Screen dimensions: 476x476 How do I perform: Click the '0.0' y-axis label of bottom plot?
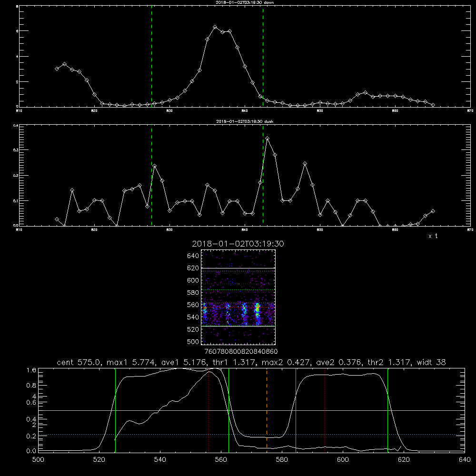pos(31,451)
